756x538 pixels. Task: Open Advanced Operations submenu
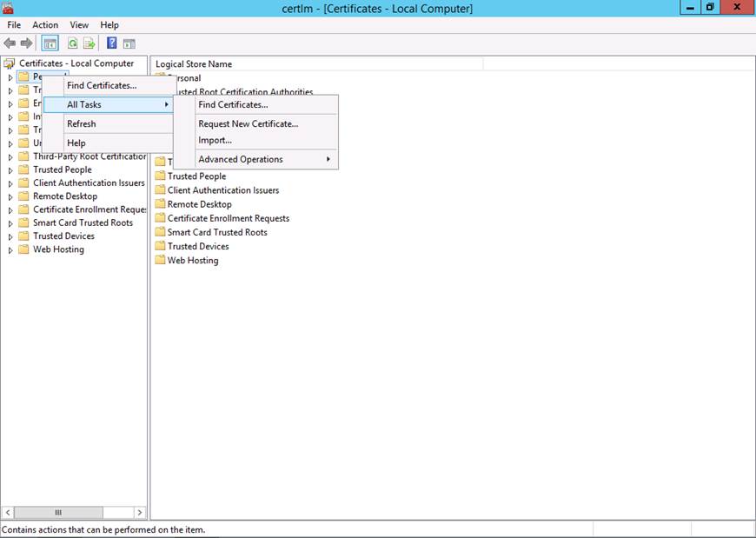click(x=241, y=159)
